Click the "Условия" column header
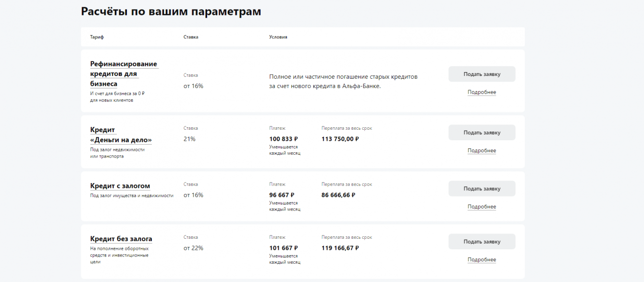This screenshot has height=282, width=644. click(278, 37)
